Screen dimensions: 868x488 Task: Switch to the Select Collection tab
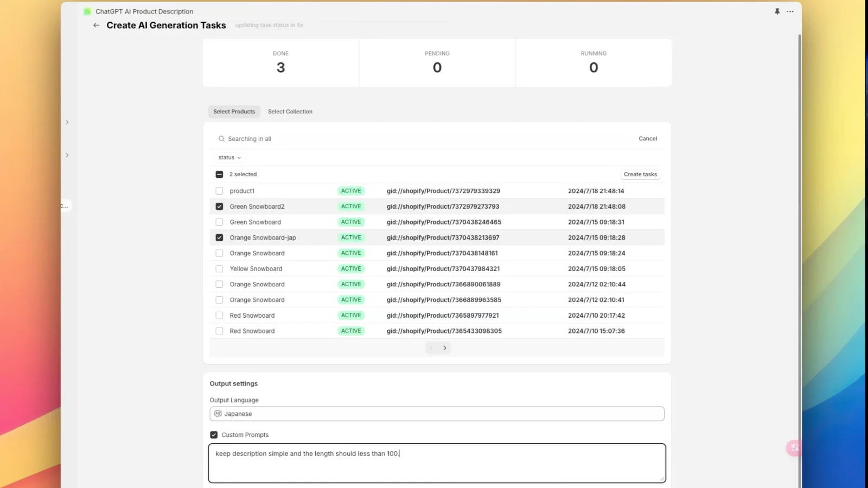pos(290,111)
